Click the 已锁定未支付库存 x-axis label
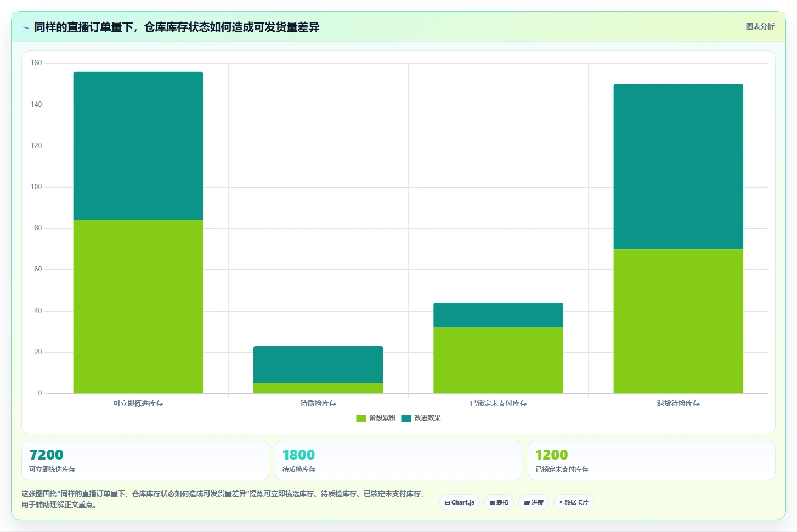The width and height of the screenshot is (797, 532). [x=498, y=403]
